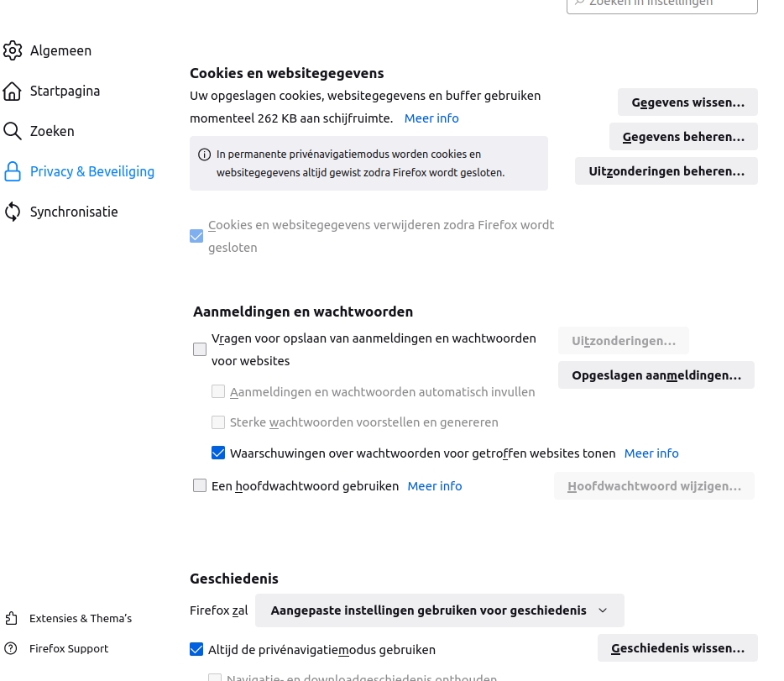Click the Algemeen gear icon
Screen dimensions: 784x681
[13, 50]
